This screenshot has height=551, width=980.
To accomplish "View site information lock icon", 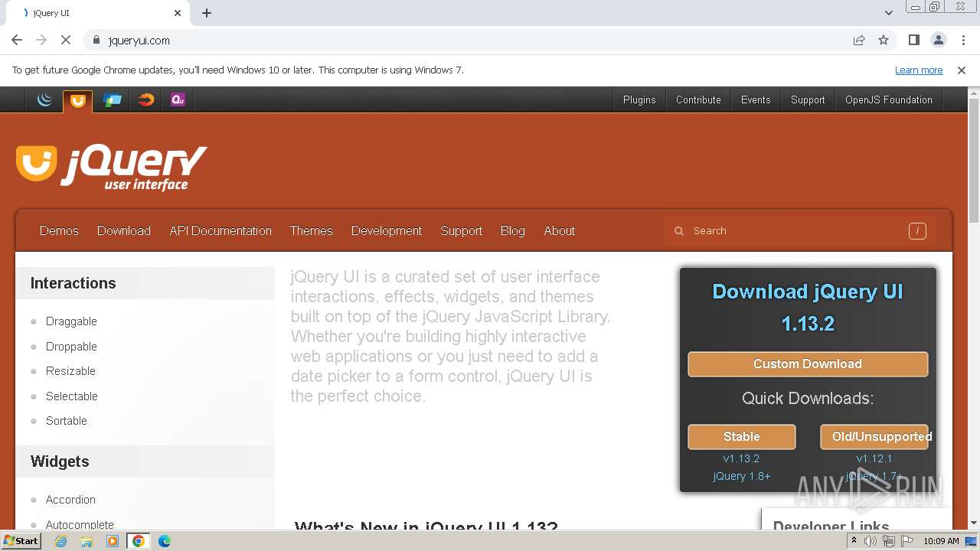I will (96, 40).
